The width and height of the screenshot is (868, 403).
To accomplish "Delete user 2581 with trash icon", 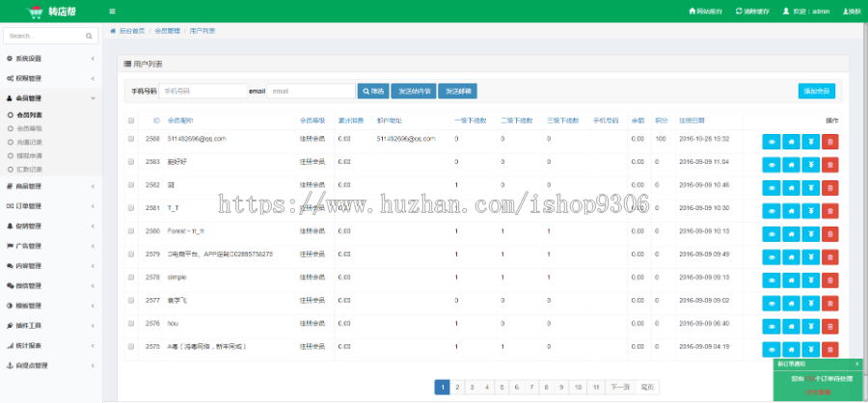I will 829,211.
